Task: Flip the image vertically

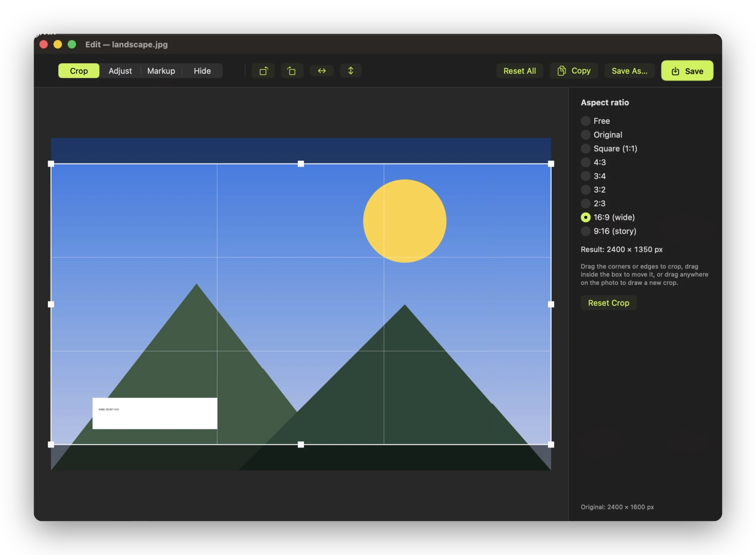Action: 351,71
